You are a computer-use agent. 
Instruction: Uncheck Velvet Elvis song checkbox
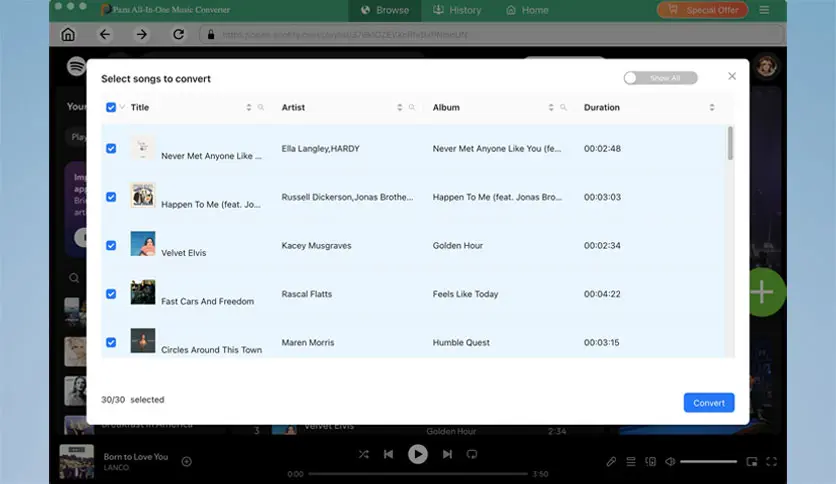(x=111, y=245)
